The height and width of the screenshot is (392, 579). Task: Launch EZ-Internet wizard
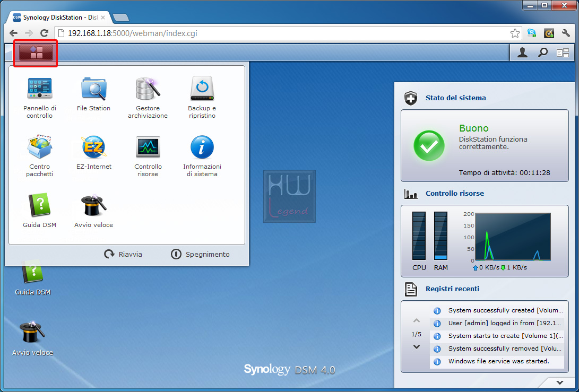coord(94,152)
